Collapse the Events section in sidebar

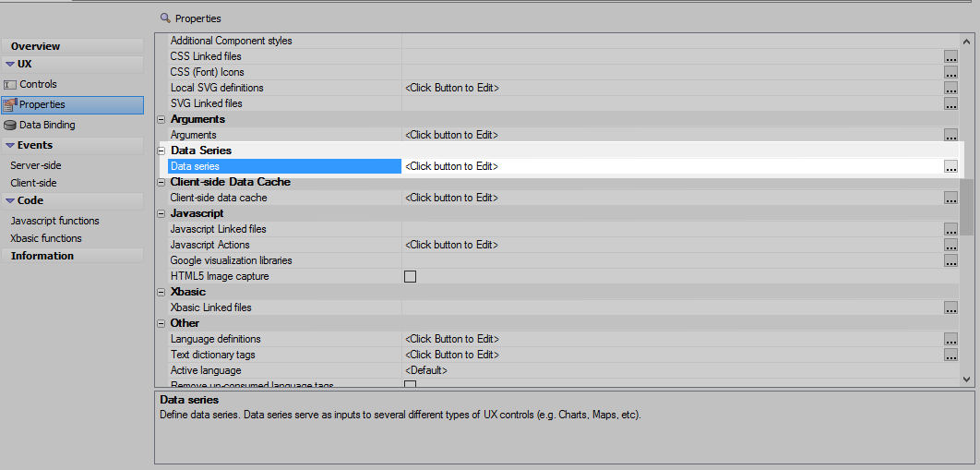10,146
